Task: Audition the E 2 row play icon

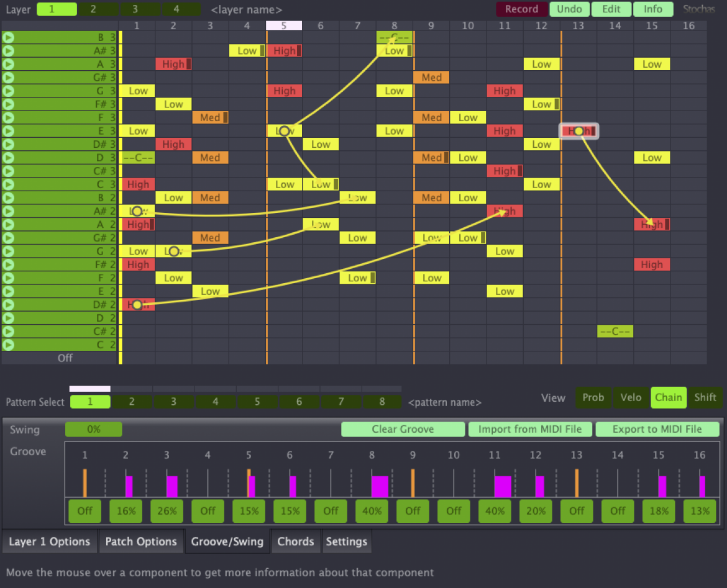Action: 8,291
